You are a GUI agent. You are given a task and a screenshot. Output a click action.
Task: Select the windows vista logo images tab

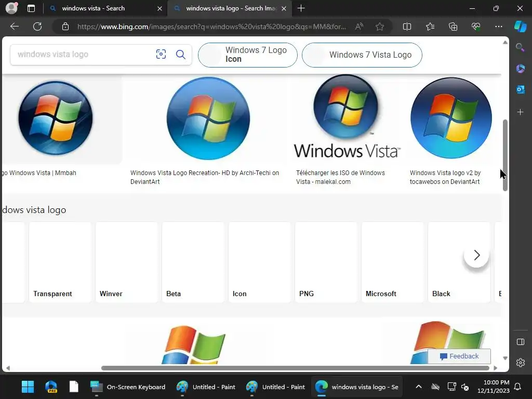231,8
